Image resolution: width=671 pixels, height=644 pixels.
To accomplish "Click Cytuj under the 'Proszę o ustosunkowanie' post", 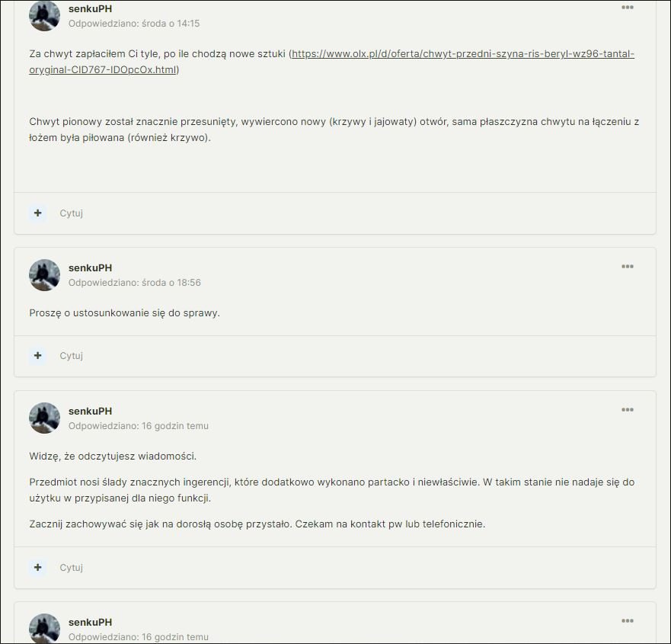I will coord(71,355).
